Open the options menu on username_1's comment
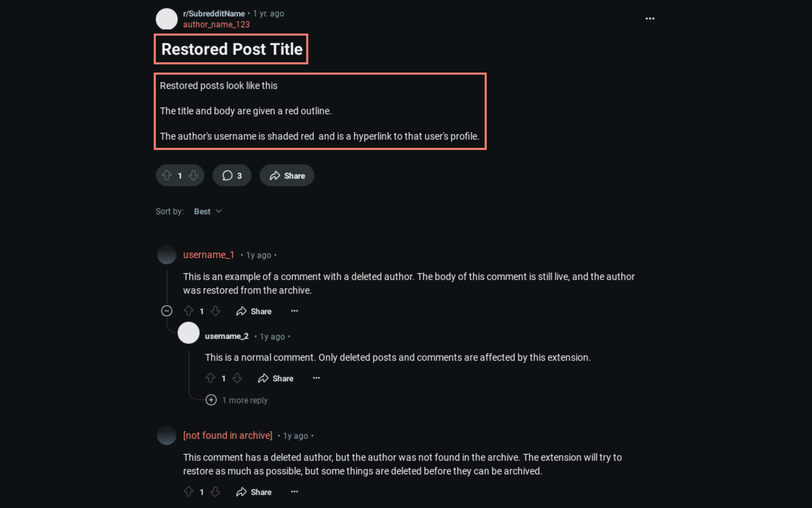This screenshot has width=812, height=508. tap(294, 311)
